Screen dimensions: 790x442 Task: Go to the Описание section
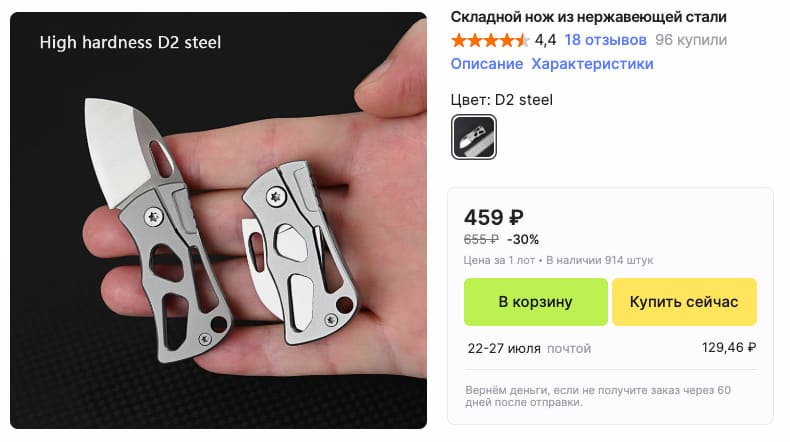[x=487, y=64]
